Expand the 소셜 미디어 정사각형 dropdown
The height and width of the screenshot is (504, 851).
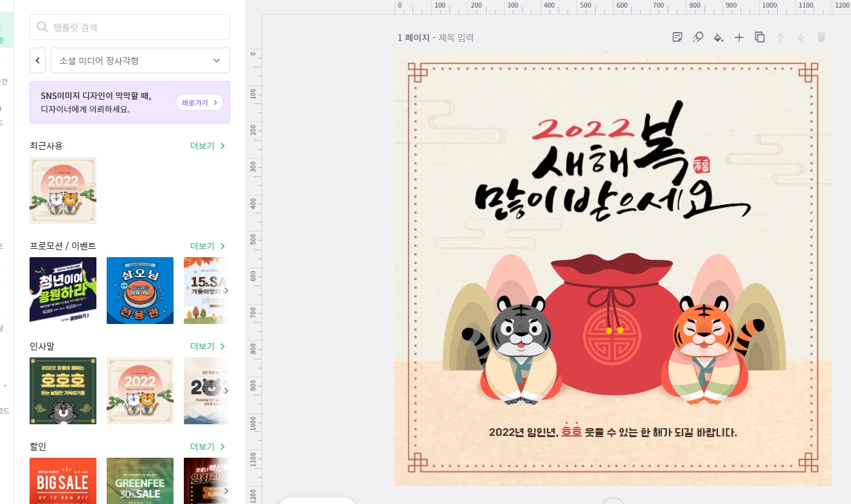140,60
